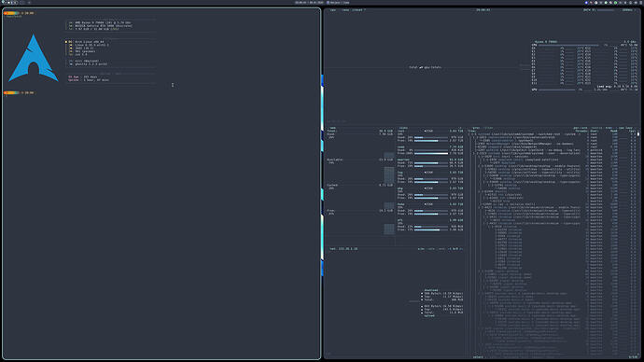The width and height of the screenshot is (644, 362).
Task: Click the 2000ms update interval value
Action: 627,10
